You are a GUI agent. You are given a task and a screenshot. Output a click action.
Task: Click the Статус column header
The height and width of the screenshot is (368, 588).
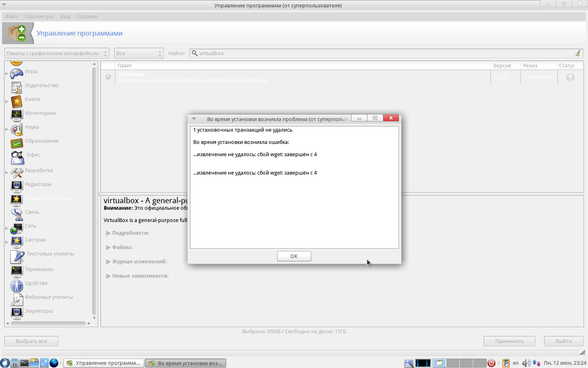point(570,65)
